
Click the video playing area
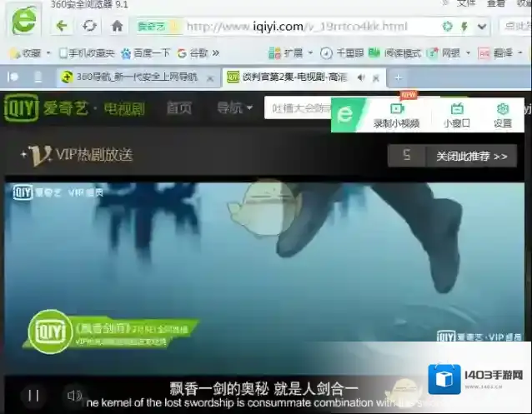264,278
